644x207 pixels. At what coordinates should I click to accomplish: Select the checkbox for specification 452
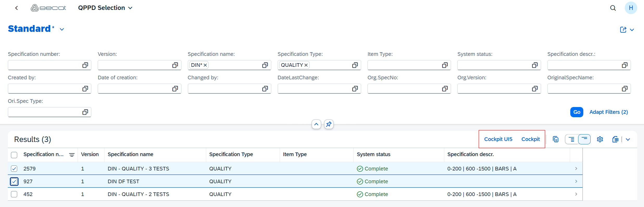[14, 194]
